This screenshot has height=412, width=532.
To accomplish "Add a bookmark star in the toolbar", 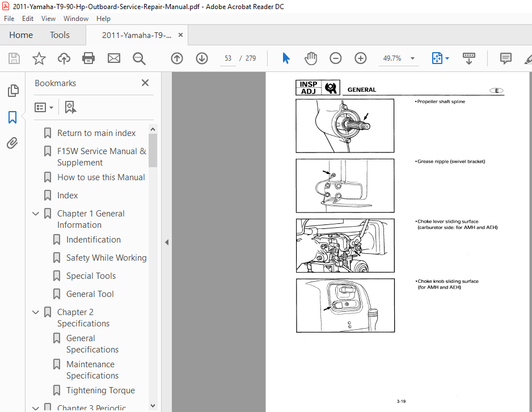I will (39, 58).
